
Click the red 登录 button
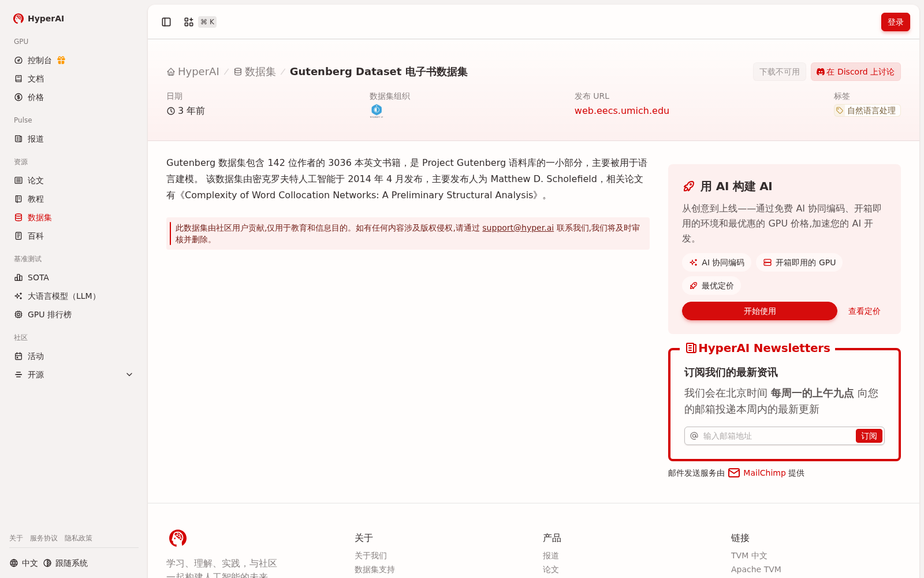(x=896, y=22)
